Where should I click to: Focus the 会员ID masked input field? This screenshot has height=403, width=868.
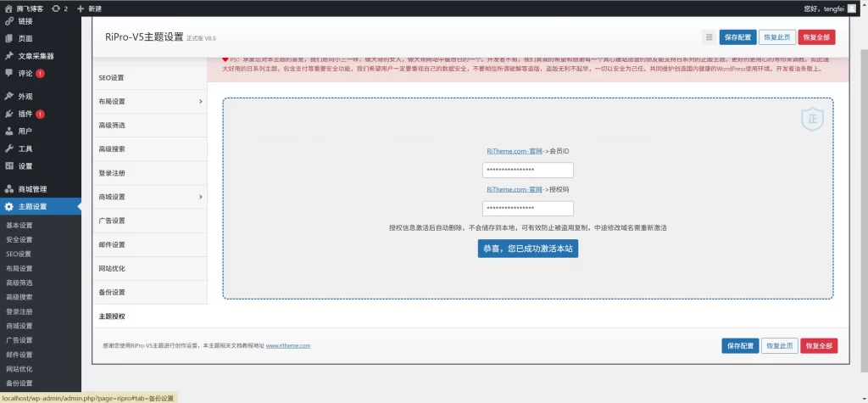click(527, 171)
